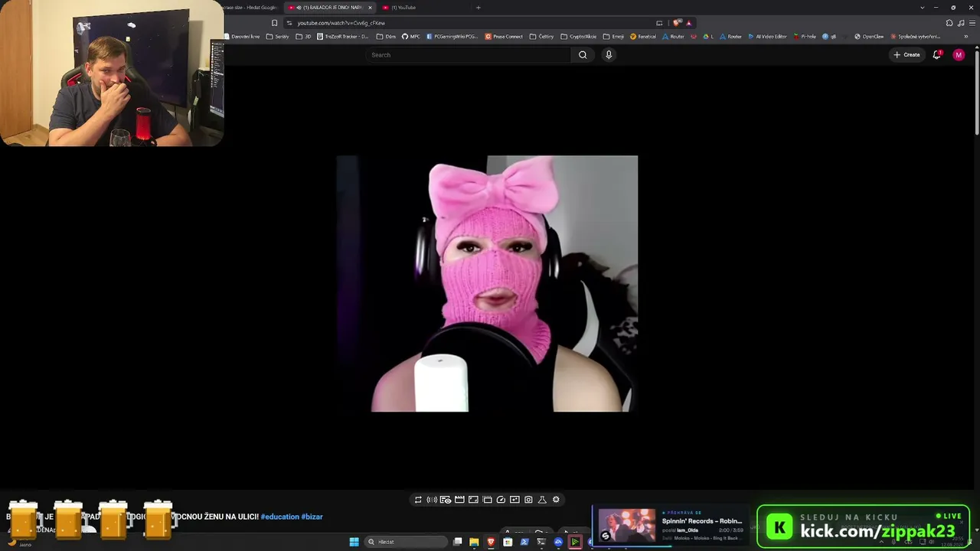Switch to the Hledat Google tab
Screen dimensions: 980x551
tap(251, 8)
